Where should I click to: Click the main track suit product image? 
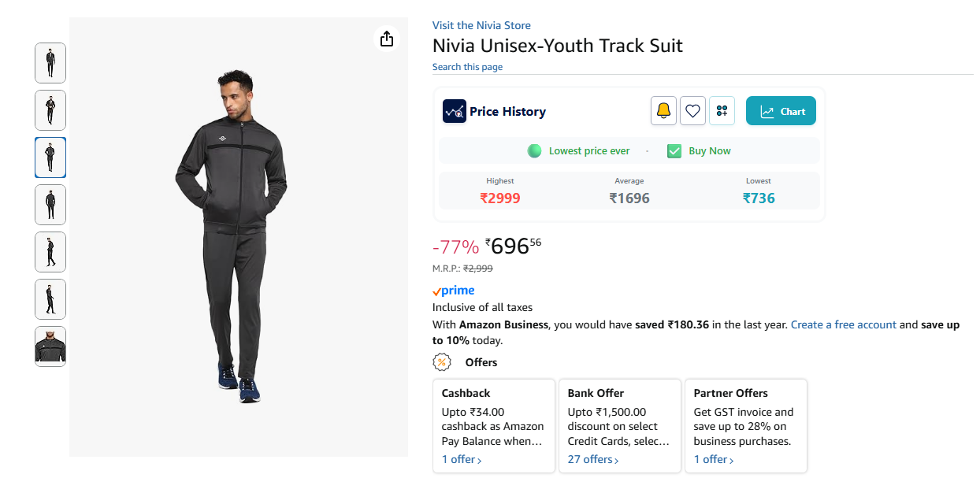click(x=228, y=236)
